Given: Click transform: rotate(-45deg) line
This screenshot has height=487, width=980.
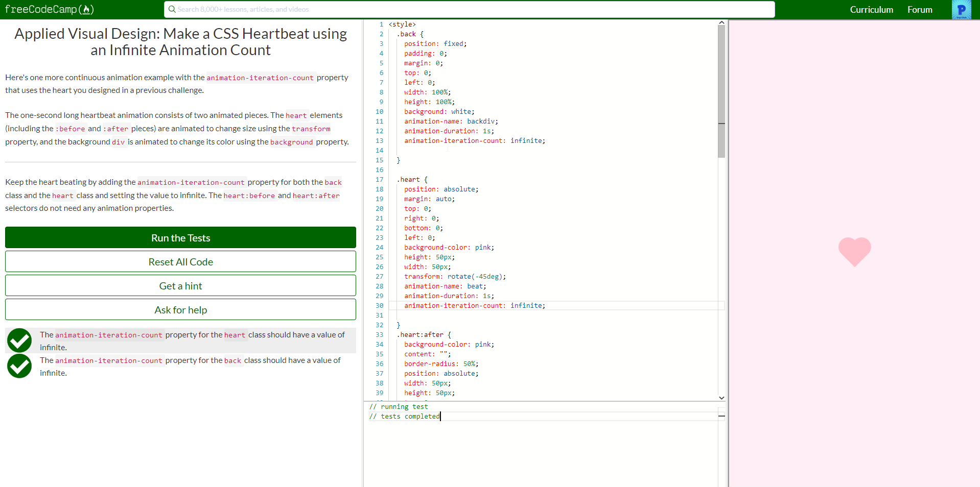Looking at the screenshot, I should pos(455,277).
